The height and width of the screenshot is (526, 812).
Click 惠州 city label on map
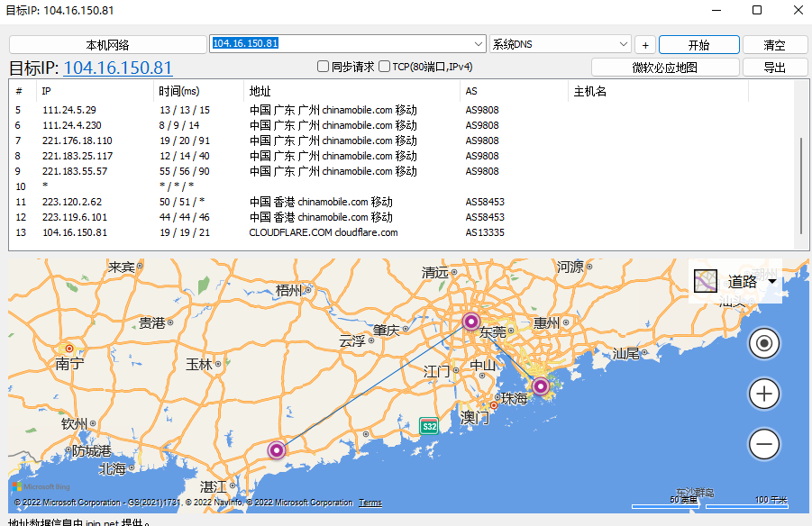click(x=547, y=323)
